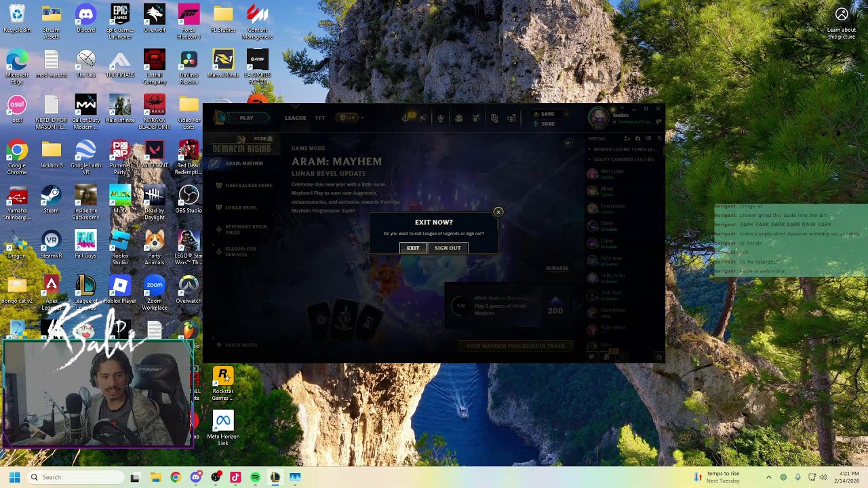
Task: Click the taskbar Search box
Action: 75,477
